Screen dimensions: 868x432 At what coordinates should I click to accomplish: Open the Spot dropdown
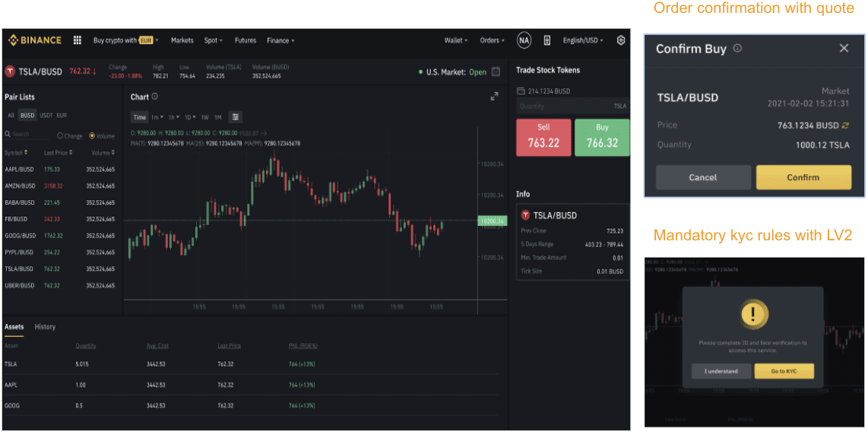pos(213,40)
